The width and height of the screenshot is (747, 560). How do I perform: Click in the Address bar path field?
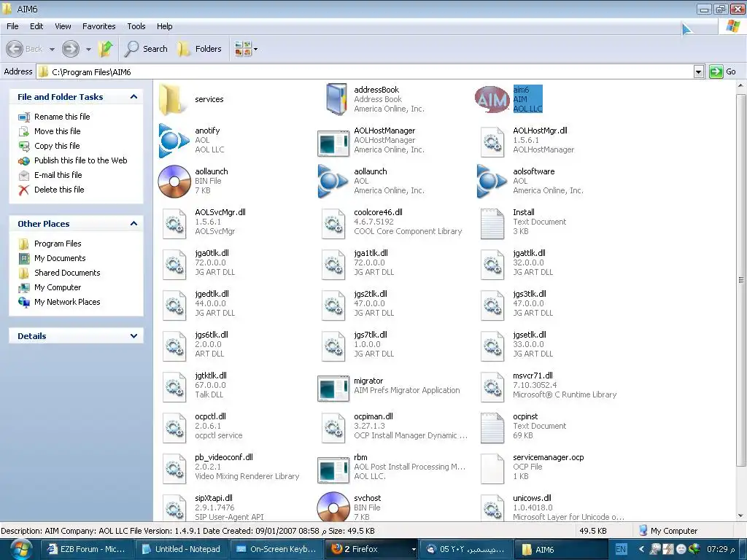point(365,72)
